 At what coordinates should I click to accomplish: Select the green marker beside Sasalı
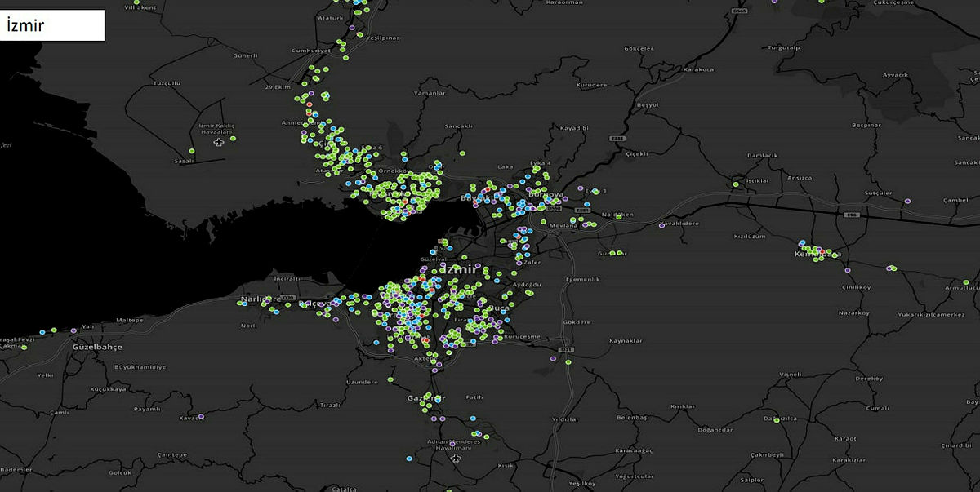191,152
